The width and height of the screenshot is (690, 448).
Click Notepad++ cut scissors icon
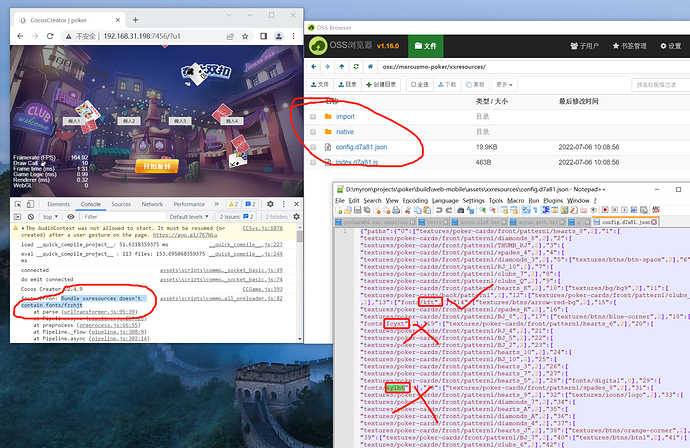click(407, 210)
